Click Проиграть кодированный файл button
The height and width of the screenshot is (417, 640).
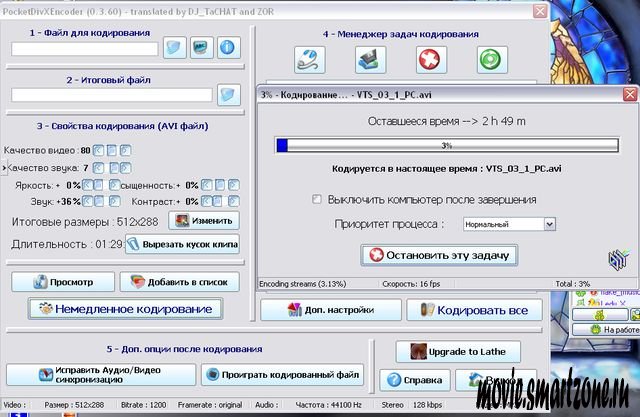(282, 375)
